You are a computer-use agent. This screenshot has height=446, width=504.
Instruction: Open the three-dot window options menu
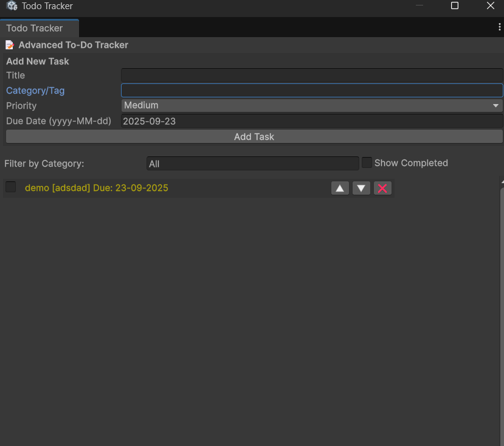[499, 27]
